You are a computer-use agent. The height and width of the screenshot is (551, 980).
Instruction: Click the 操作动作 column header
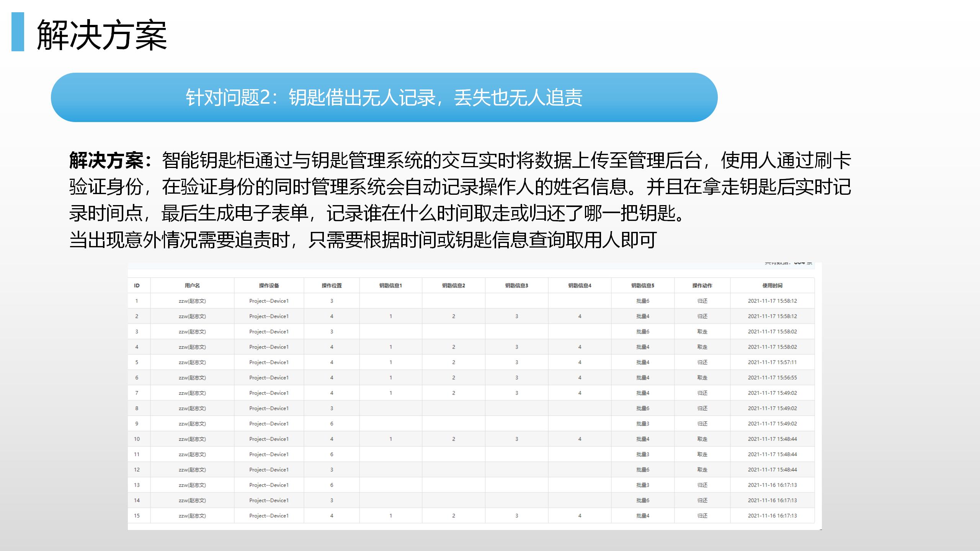(x=702, y=285)
